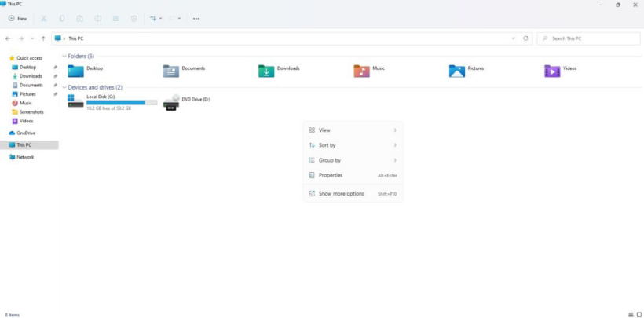This screenshot has width=644, height=318.
Task: Expand address bar history dropdown
Action: click(x=514, y=38)
